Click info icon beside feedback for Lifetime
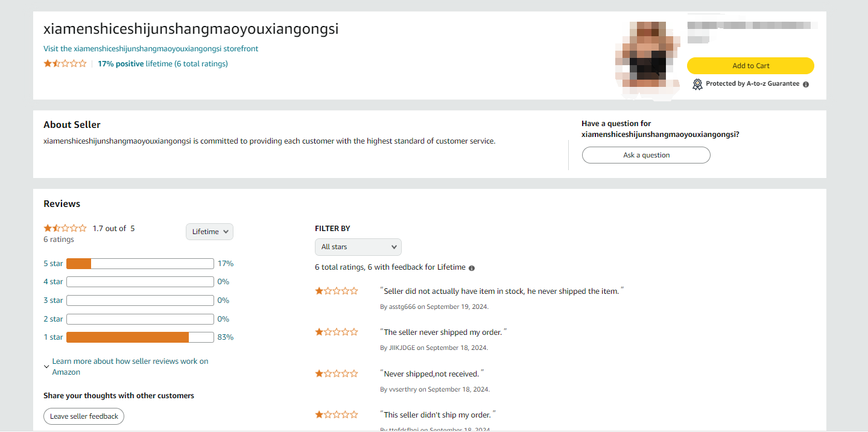The width and height of the screenshot is (868, 432). point(472,268)
